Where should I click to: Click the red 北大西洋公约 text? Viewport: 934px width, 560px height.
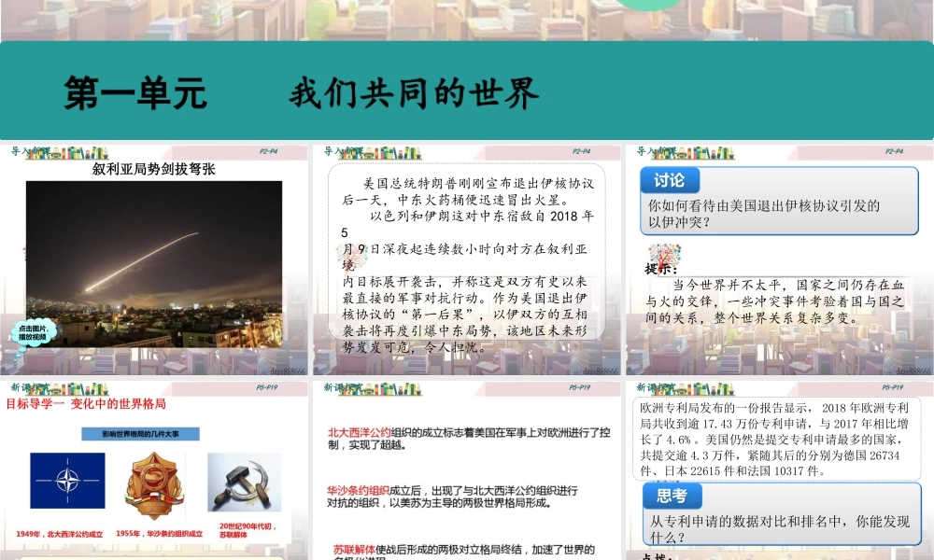tap(360, 433)
